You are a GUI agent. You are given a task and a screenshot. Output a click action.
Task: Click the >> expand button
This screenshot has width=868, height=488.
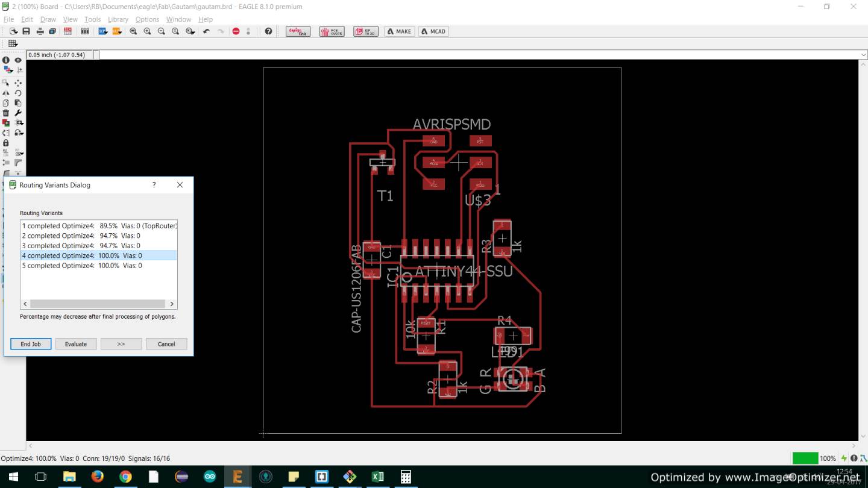[121, 344]
